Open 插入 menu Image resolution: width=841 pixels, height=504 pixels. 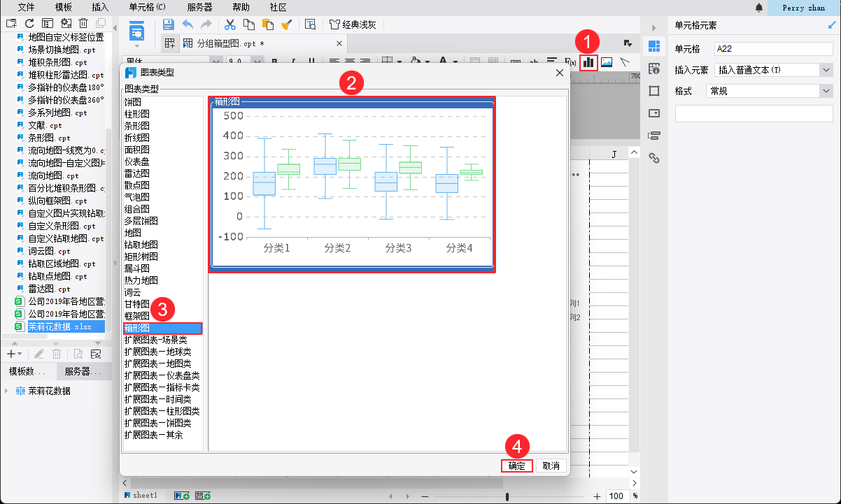[101, 7]
